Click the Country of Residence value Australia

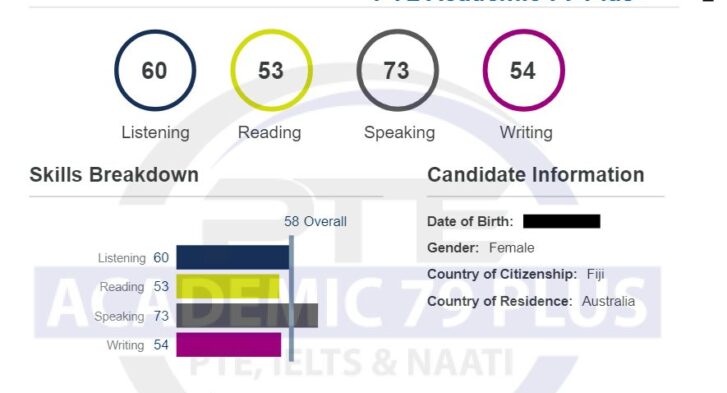tap(608, 301)
